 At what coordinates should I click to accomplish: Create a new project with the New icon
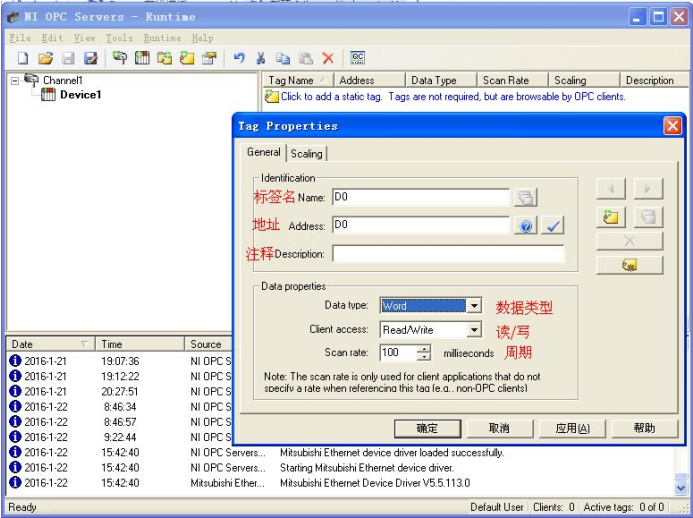click(x=23, y=58)
